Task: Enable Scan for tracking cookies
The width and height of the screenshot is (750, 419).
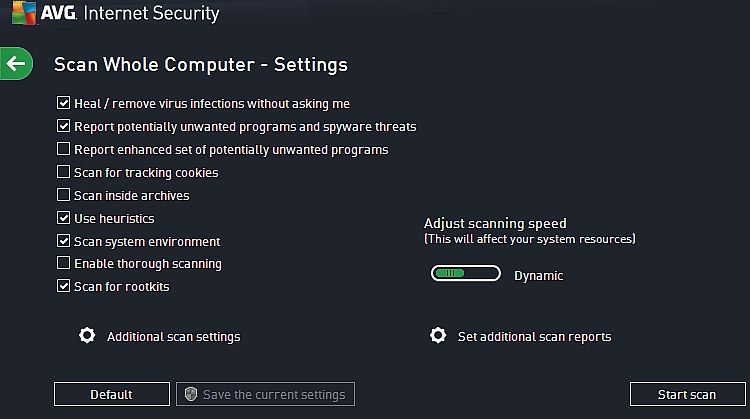Action: (x=63, y=172)
